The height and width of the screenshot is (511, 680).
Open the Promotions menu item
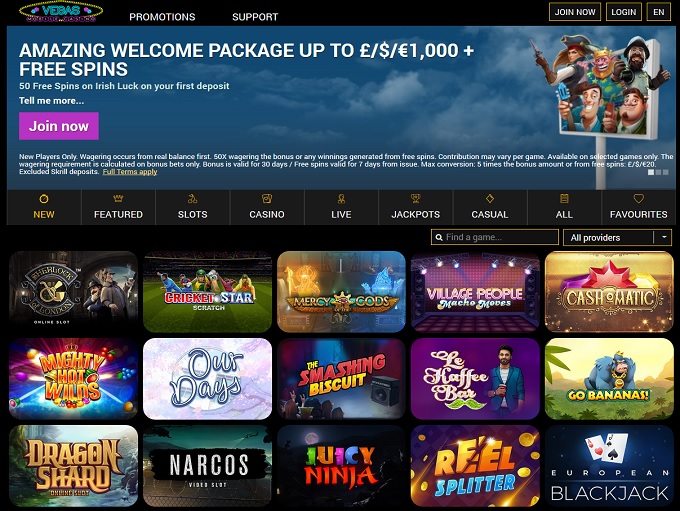[x=162, y=17]
